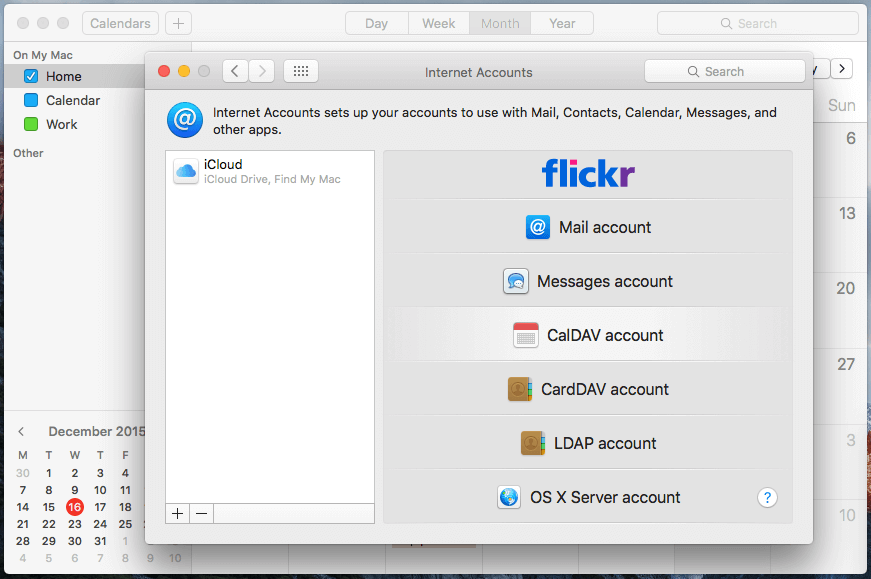Click day 27 in the Sun column
Viewport: 871px width, 579px height.
pyautogui.click(x=846, y=364)
